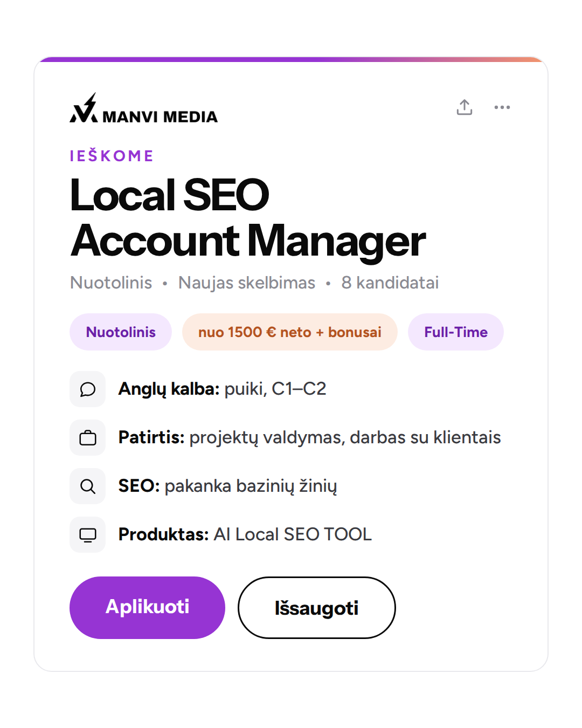Screen dimensions: 582x728
Task: Click the speech bubble language icon
Action: tap(88, 389)
